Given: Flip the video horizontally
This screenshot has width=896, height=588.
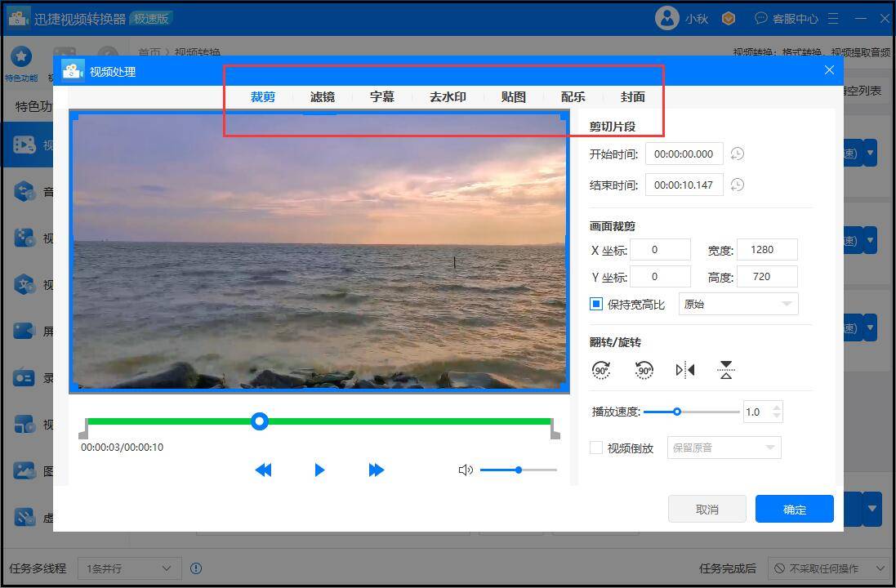Looking at the screenshot, I should pyautogui.click(x=684, y=369).
